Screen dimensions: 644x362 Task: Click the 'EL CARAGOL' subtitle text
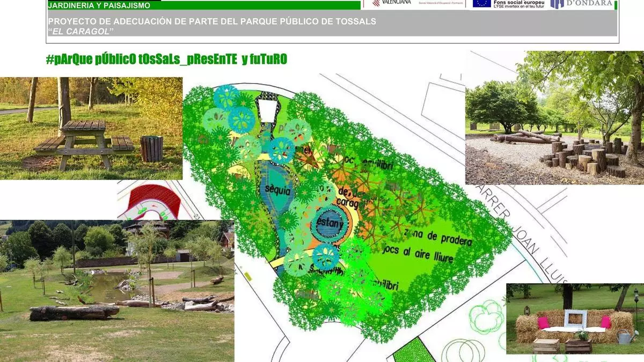tap(81, 31)
